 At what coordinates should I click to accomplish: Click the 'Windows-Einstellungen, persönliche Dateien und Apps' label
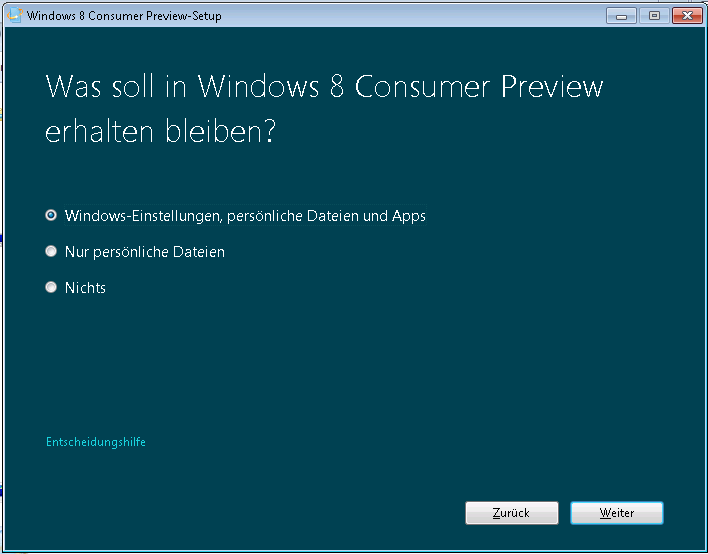[245, 216]
